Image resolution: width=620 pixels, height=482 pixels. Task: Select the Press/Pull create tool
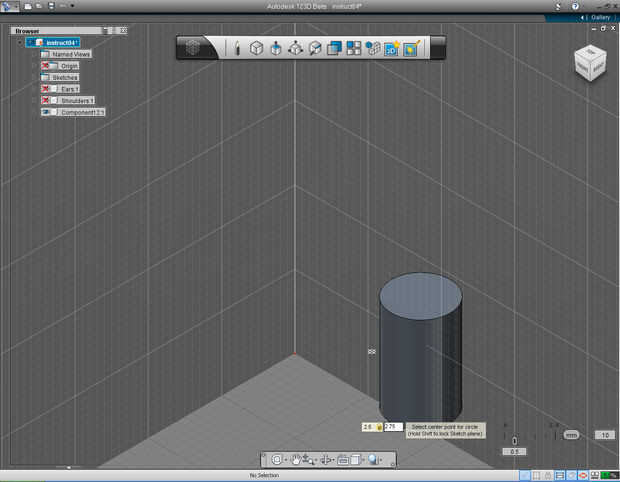[x=276, y=48]
